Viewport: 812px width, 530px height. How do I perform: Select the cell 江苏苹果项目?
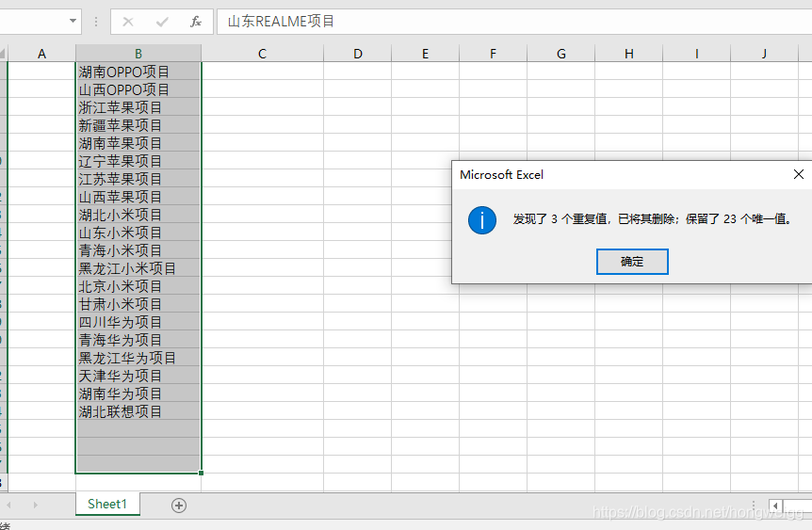click(138, 179)
